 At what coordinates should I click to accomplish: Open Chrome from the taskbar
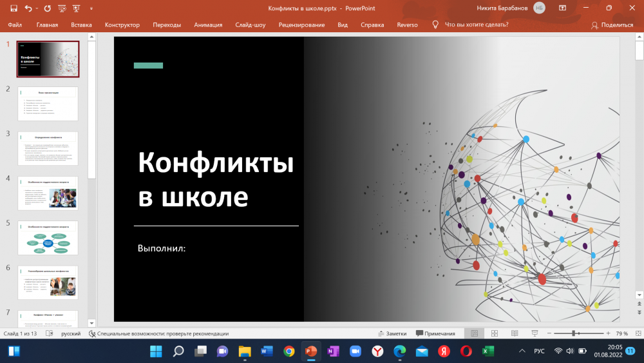point(289,351)
